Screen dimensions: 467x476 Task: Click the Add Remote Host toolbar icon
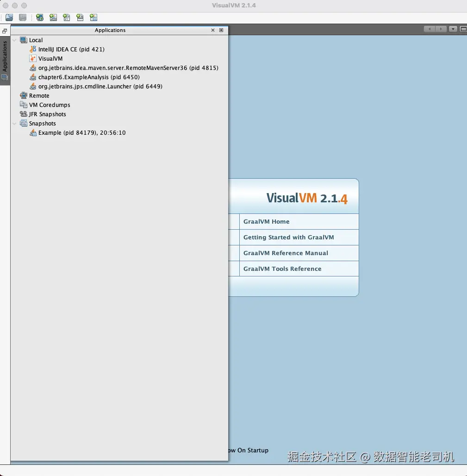pyautogui.click(x=40, y=17)
